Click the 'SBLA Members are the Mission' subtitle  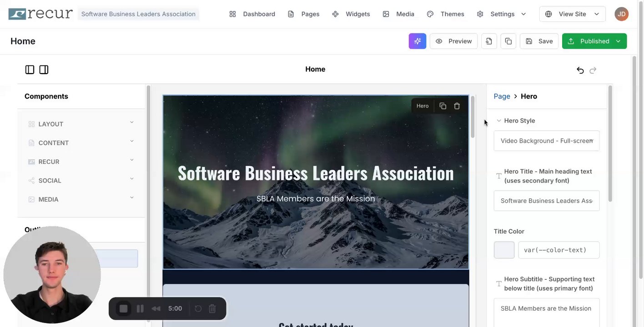coord(316,198)
